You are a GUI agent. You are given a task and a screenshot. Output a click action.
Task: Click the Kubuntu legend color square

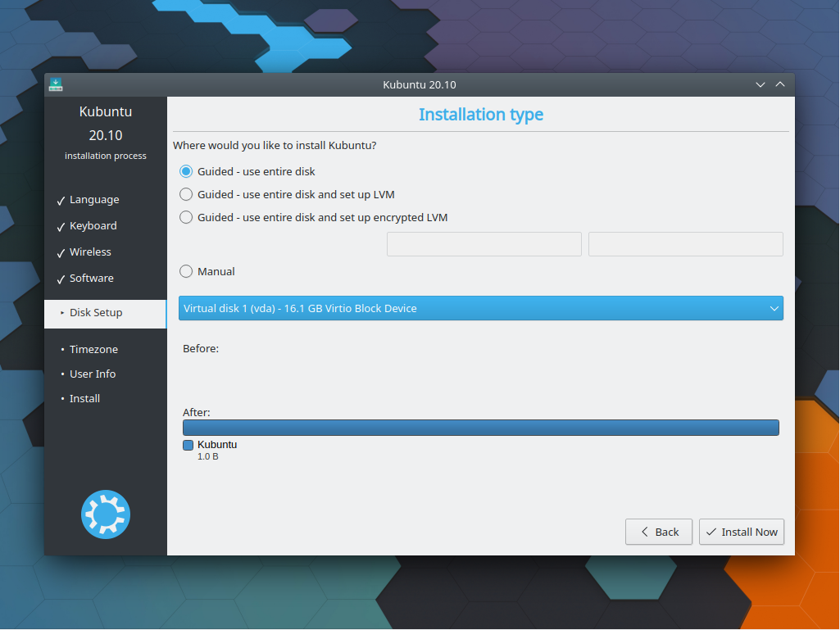188,445
